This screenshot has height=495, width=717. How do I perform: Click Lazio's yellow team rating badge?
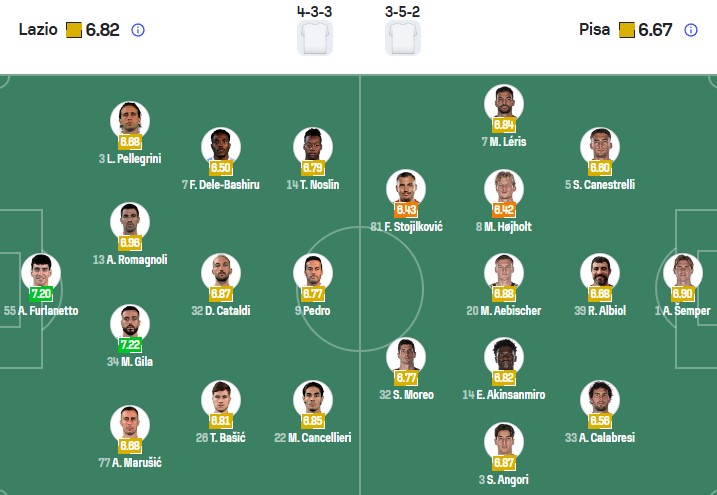tap(74, 30)
